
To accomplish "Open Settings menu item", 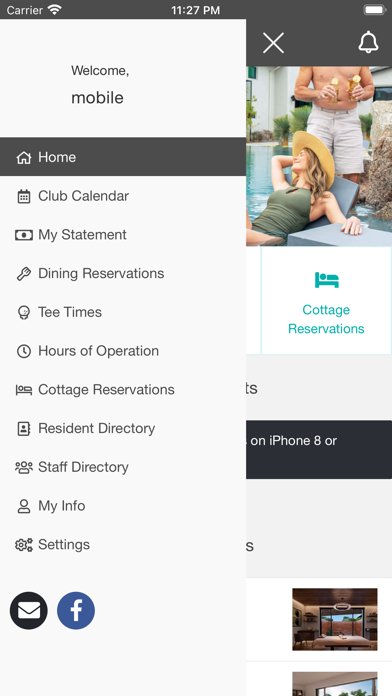I will point(123,544).
